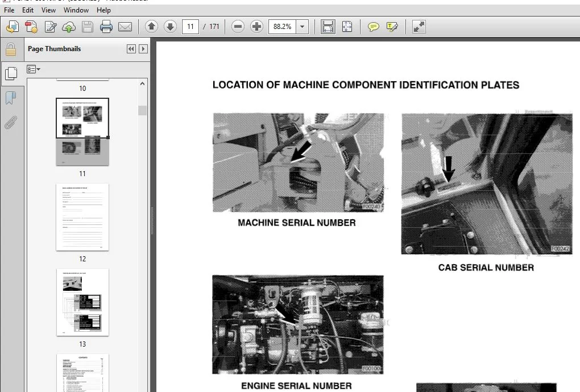Viewport: 580px width, 392px height.
Task: Click the heading LOCATION OF MACHINE COMPONENT IDENTIFICATION PLATES
Action: tap(366, 85)
